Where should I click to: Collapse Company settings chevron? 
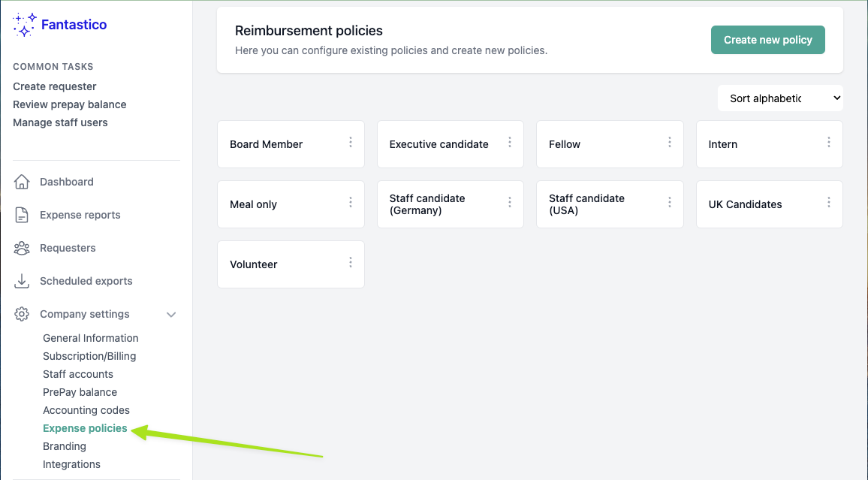pos(171,314)
